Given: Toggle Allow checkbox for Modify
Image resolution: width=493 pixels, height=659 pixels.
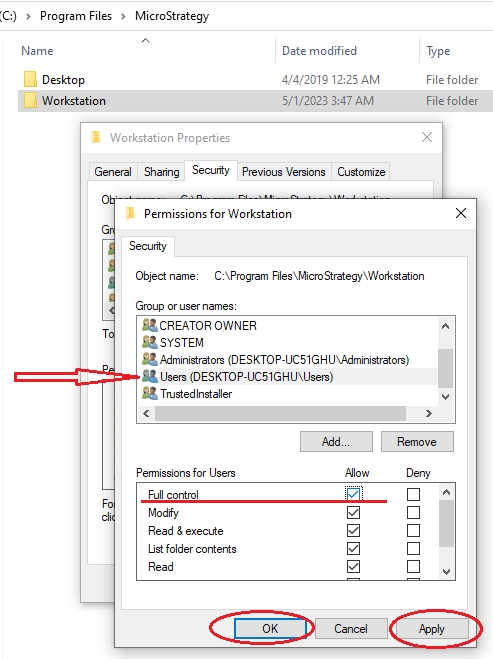Looking at the screenshot, I should [353, 512].
